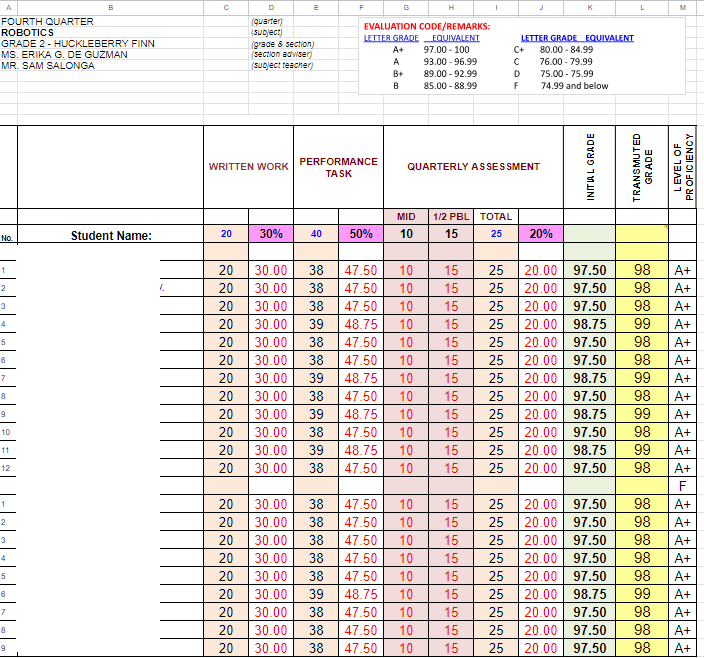
Task: Click written work 30.00 in row 12
Action: click(x=271, y=468)
